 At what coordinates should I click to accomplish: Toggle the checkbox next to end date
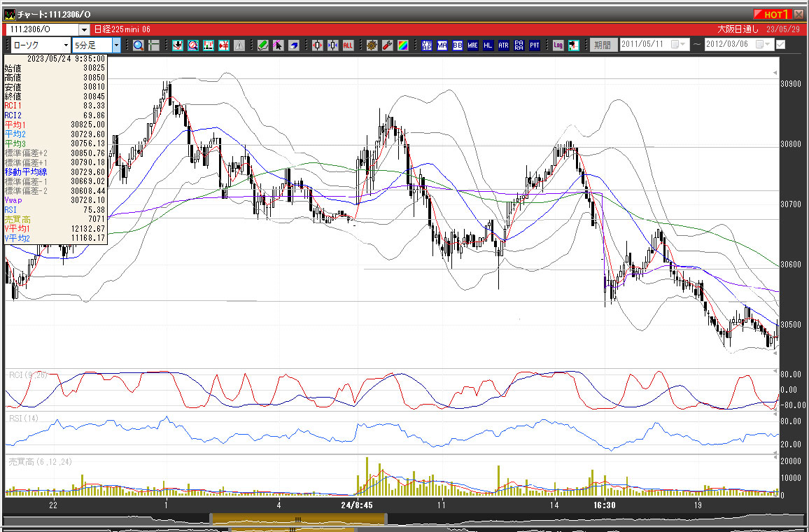click(x=780, y=45)
